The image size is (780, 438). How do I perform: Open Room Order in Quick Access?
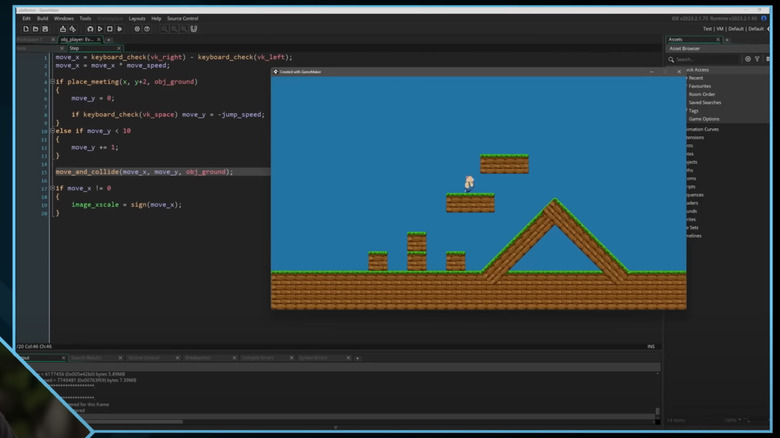[703, 94]
